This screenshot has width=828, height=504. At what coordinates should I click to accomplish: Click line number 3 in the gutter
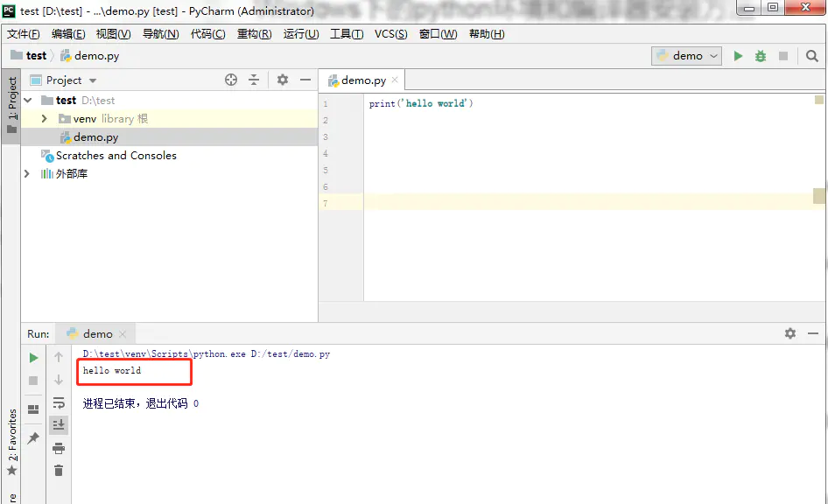326,136
